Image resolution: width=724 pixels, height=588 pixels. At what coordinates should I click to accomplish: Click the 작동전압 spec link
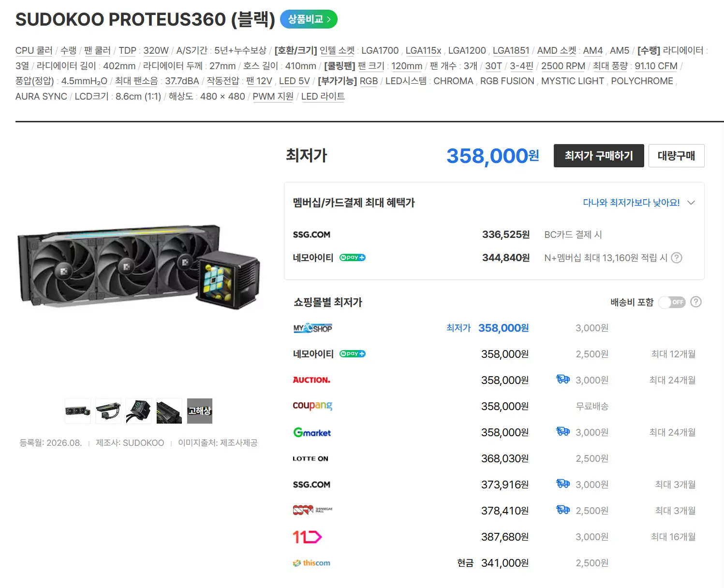[x=223, y=81]
